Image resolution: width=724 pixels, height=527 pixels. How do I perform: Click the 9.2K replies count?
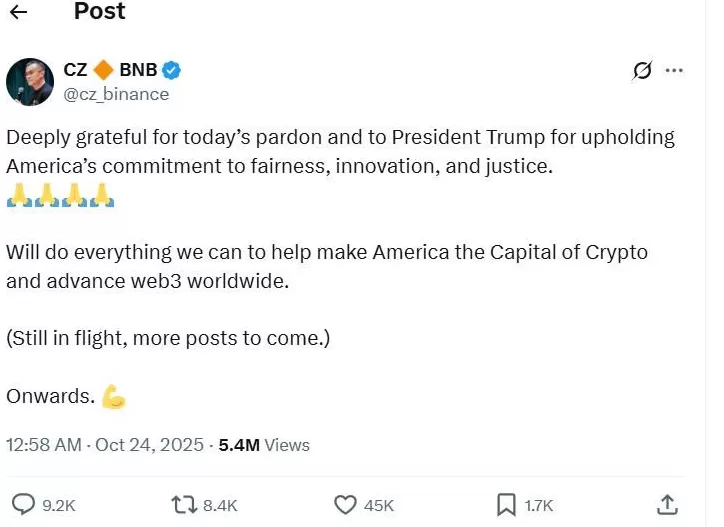point(59,506)
